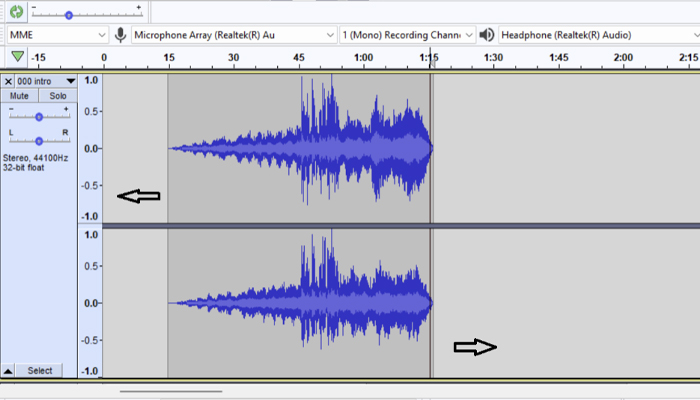
Task: Open the 000 intro track menu
Action: point(46,81)
